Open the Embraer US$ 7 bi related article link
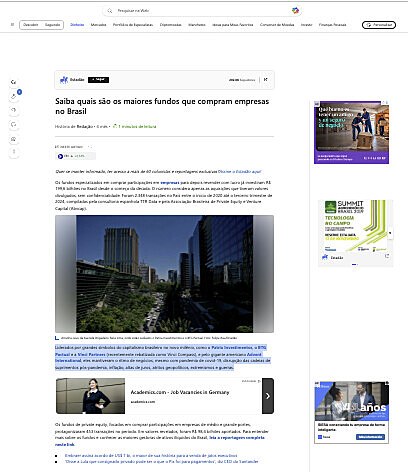The height and width of the screenshot is (472, 408). pos(151,455)
